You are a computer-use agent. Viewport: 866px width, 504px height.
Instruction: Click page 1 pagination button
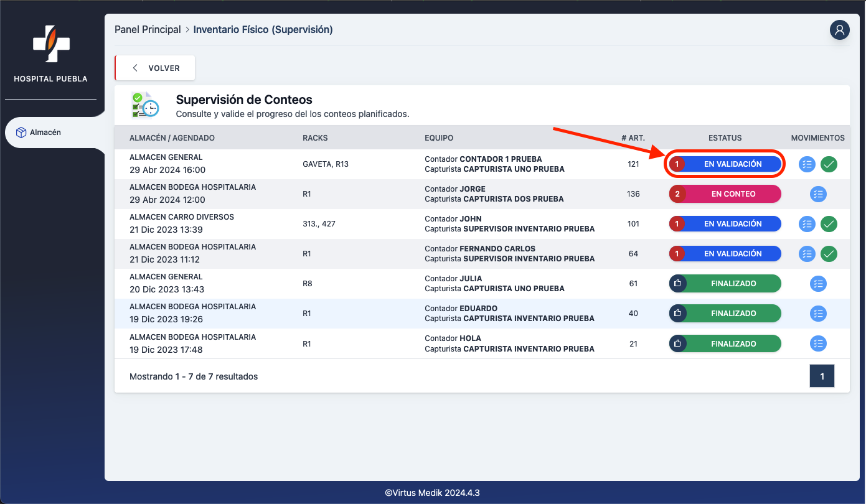[822, 376]
